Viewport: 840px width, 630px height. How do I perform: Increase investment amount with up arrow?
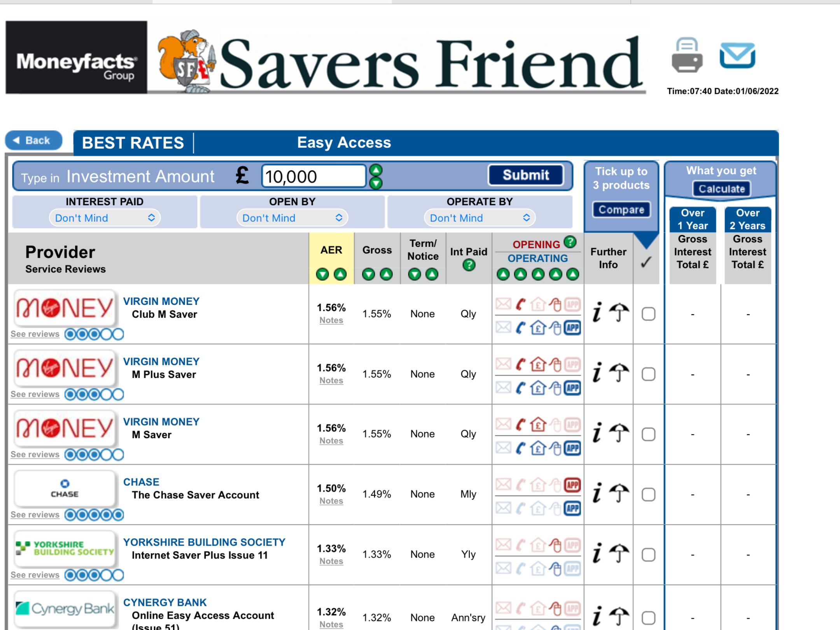pyautogui.click(x=376, y=170)
